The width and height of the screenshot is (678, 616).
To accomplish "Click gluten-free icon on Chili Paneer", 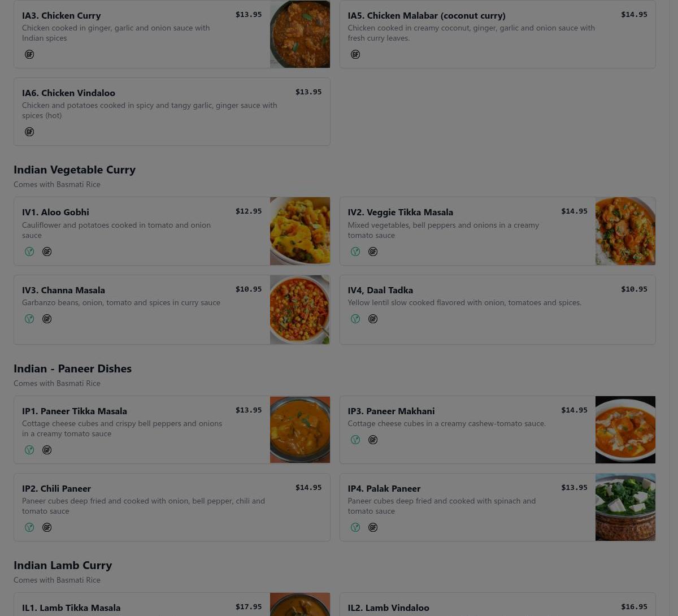I will pyautogui.click(x=47, y=527).
